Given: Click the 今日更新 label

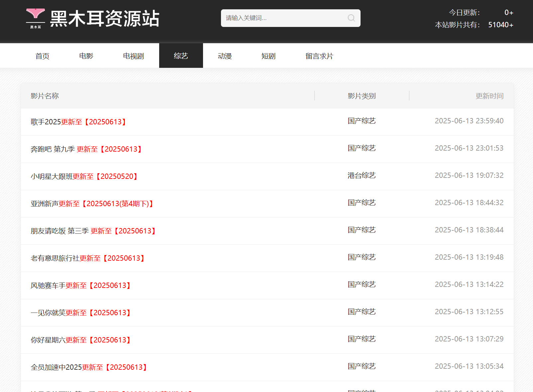Looking at the screenshot, I should (x=464, y=13).
